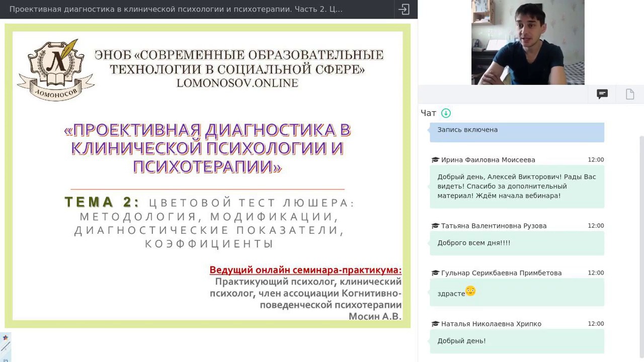Click the graduation cap icon beside Наталья Николаевна Хрипко
This screenshot has height=362, width=644.
[x=435, y=324]
